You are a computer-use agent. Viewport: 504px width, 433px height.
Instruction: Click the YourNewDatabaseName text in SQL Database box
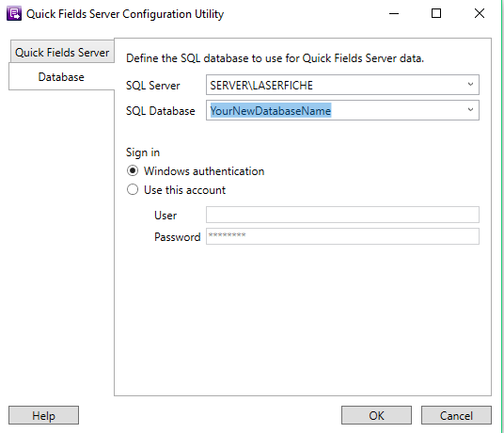pyautogui.click(x=270, y=111)
